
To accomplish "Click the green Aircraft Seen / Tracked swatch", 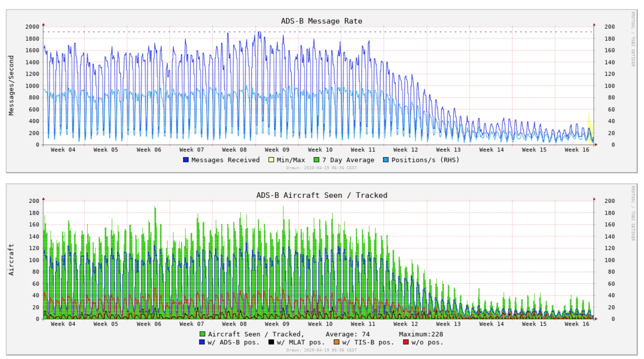I will click(202, 334).
